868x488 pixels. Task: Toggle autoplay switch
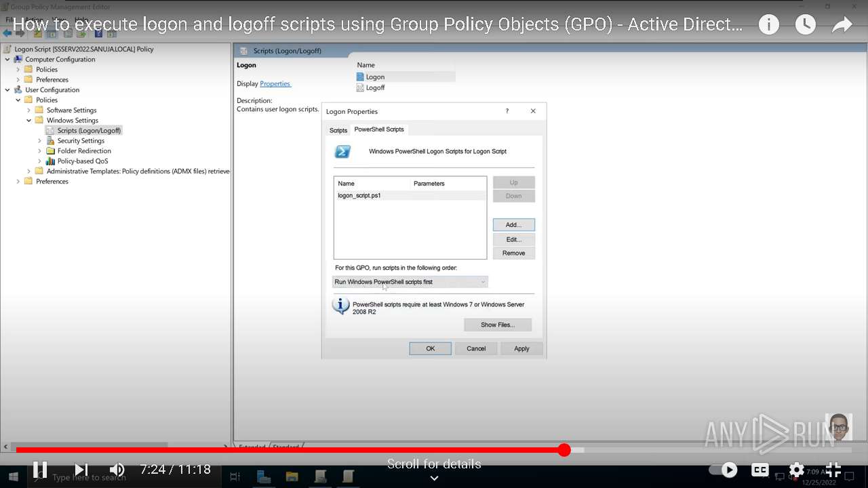[724, 470]
